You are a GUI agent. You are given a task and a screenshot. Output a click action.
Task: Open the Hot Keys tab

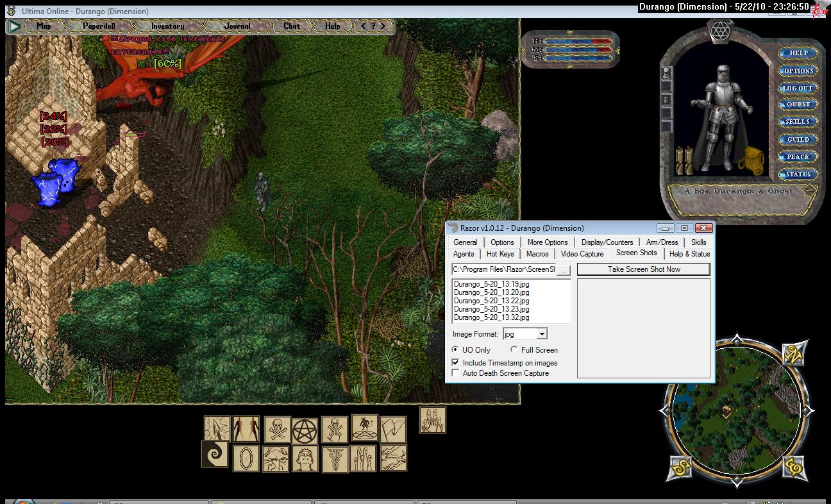coord(500,254)
